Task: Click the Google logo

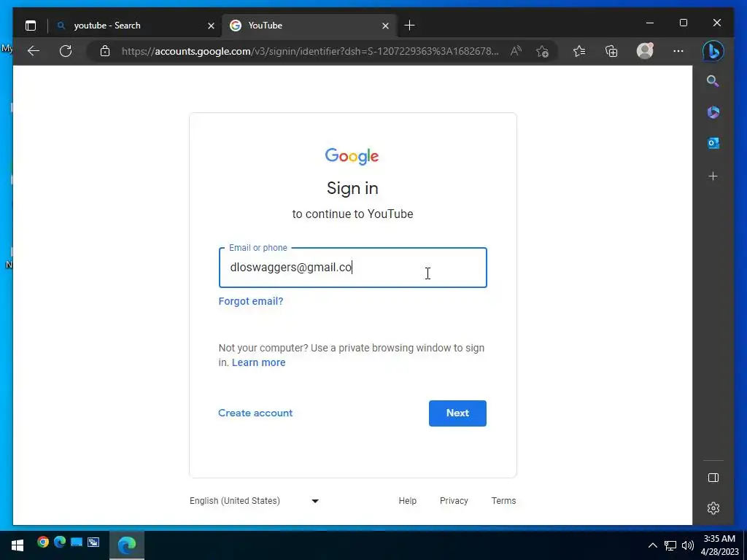Action: [x=352, y=156]
